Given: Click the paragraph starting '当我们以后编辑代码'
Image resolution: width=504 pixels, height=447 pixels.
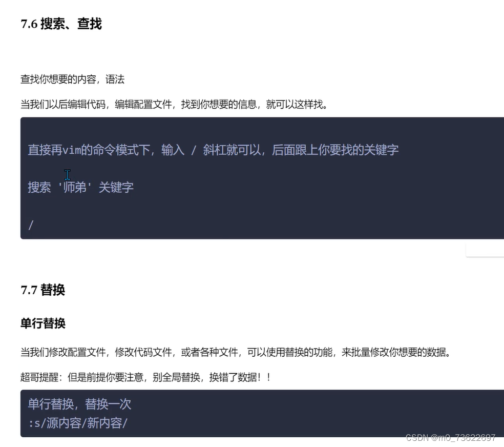Looking at the screenshot, I should [x=174, y=104].
